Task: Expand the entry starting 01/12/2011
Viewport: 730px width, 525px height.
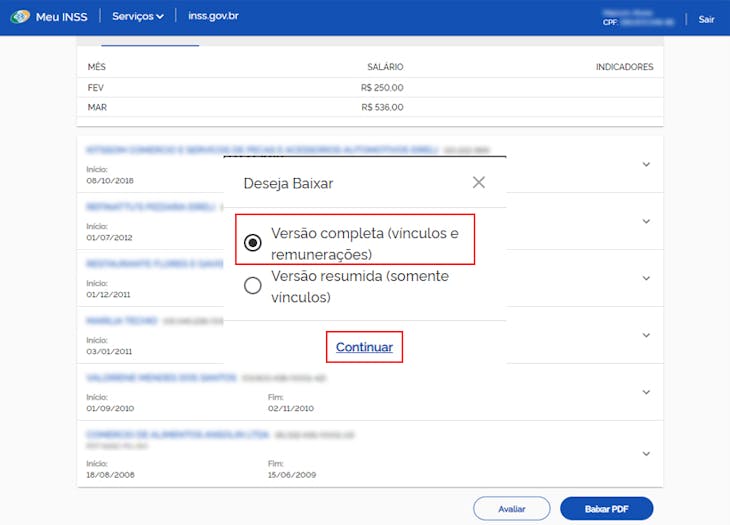Action: [646, 278]
